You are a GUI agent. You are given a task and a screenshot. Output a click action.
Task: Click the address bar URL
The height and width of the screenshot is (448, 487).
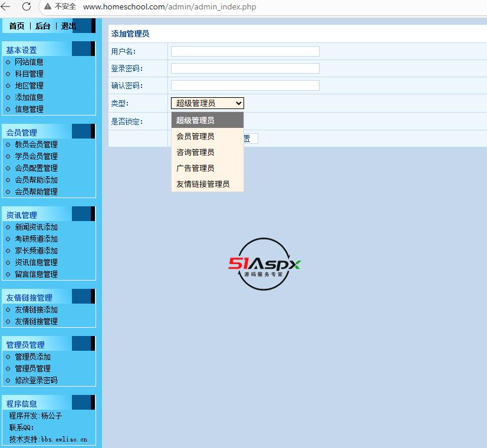[170, 7]
